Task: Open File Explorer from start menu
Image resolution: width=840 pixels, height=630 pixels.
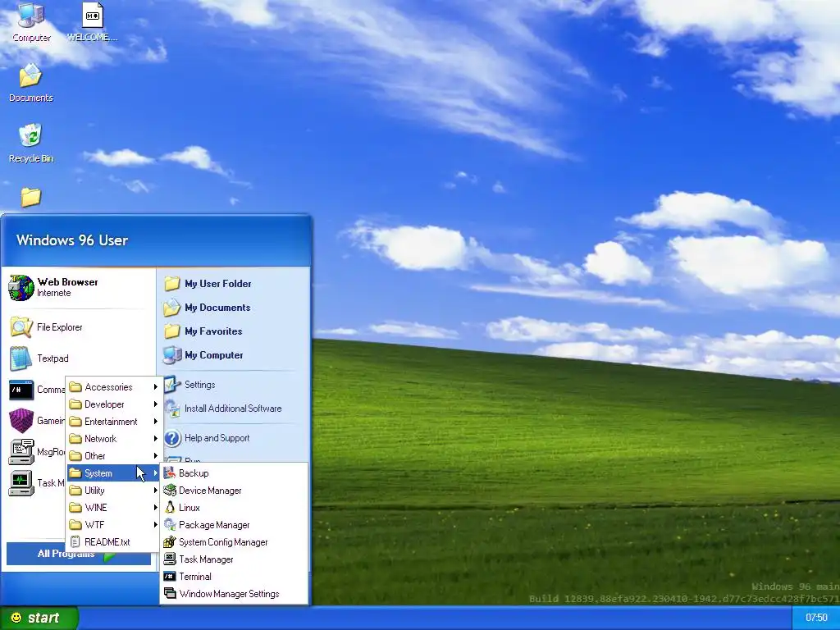Action: coord(78,327)
